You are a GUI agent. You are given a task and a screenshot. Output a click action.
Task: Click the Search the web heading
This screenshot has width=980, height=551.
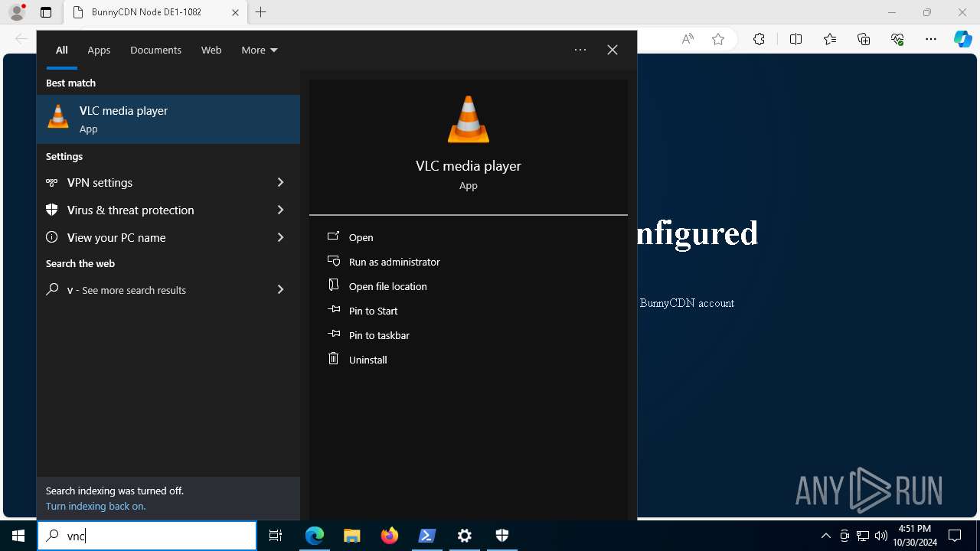(80, 263)
